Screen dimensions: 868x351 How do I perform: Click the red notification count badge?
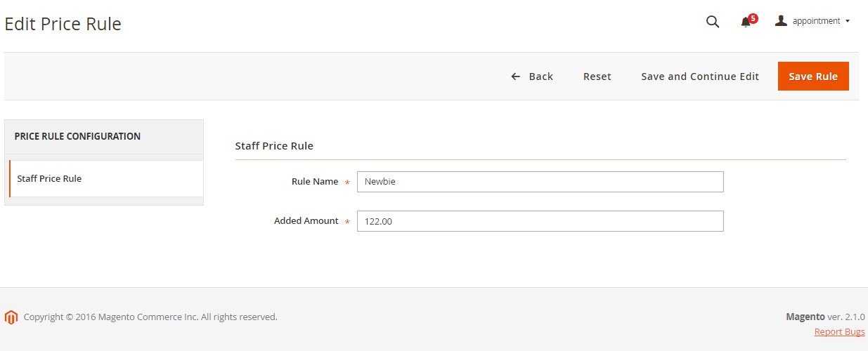753,18
